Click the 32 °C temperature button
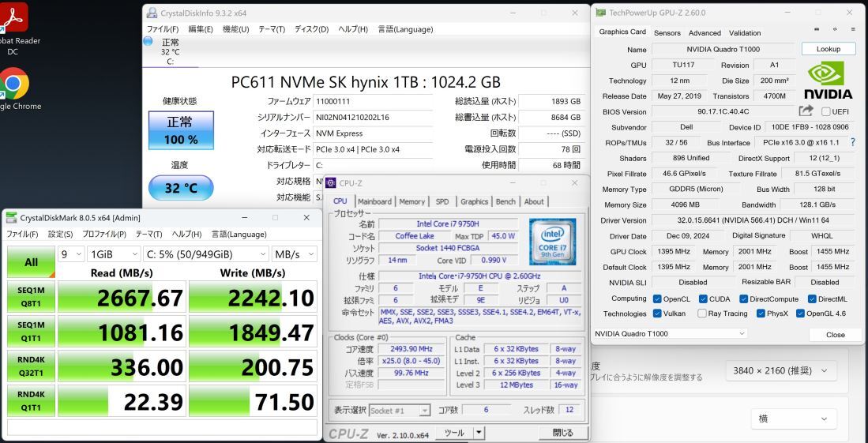 click(x=181, y=188)
